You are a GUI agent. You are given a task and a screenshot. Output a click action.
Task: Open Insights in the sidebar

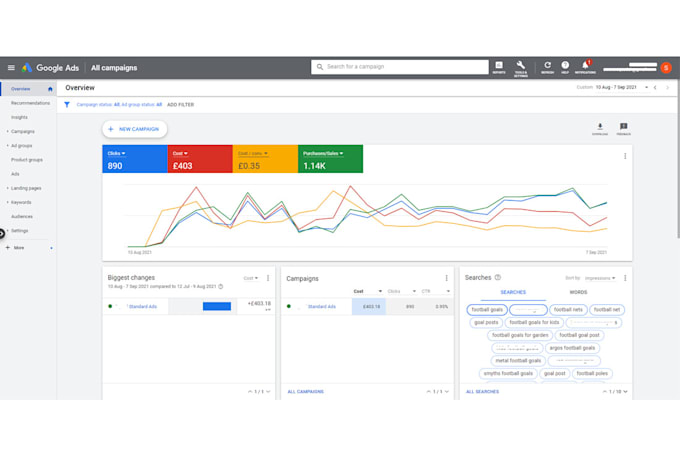(x=19, y=118)
